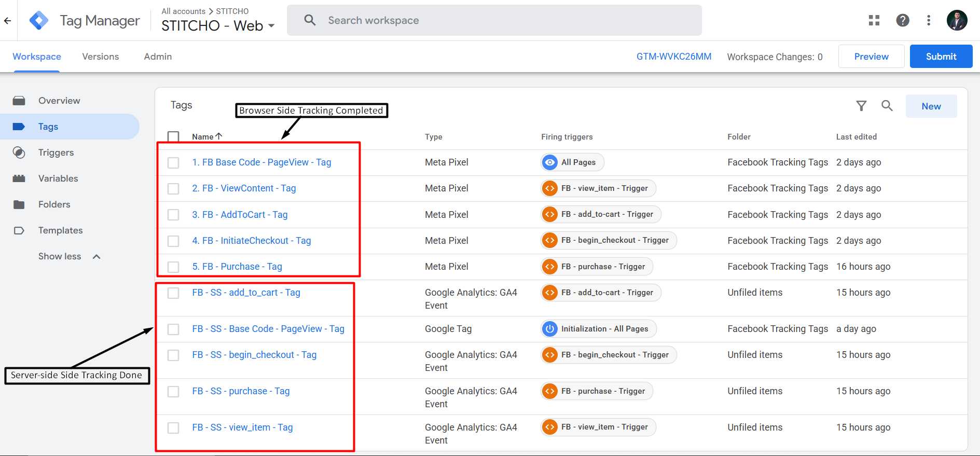980x456 pixels.
Task: Sort tags by the Name column
Action: 207,136
